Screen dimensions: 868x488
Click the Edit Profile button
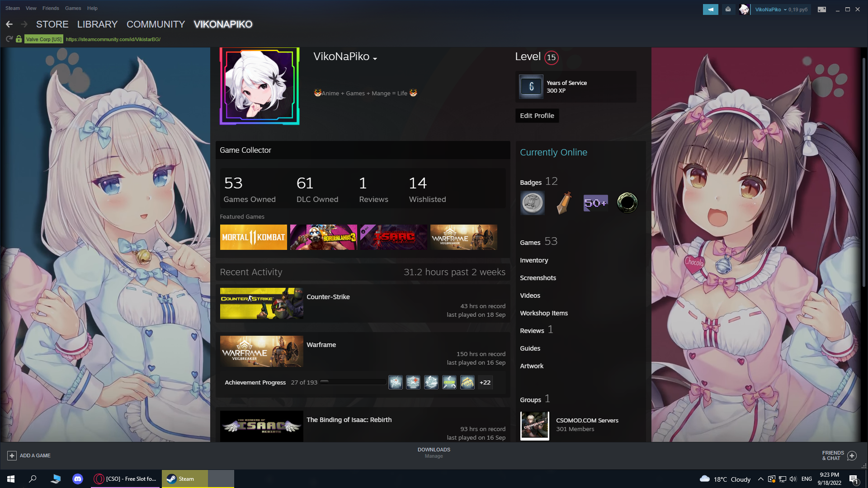click(537, 116)
